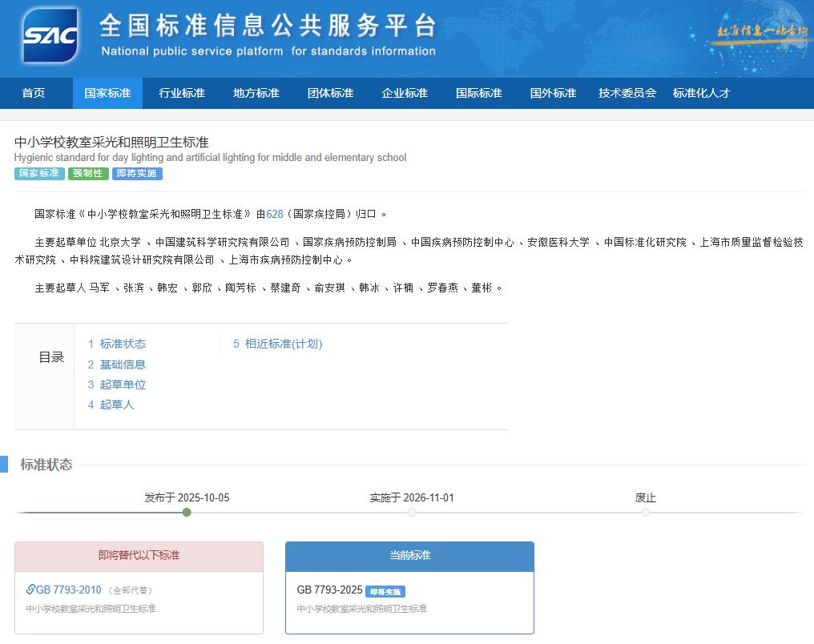Viewport: 814px width, 644px height.
Task: Open the 地方标准 navigation item
Action: (256, 93)
